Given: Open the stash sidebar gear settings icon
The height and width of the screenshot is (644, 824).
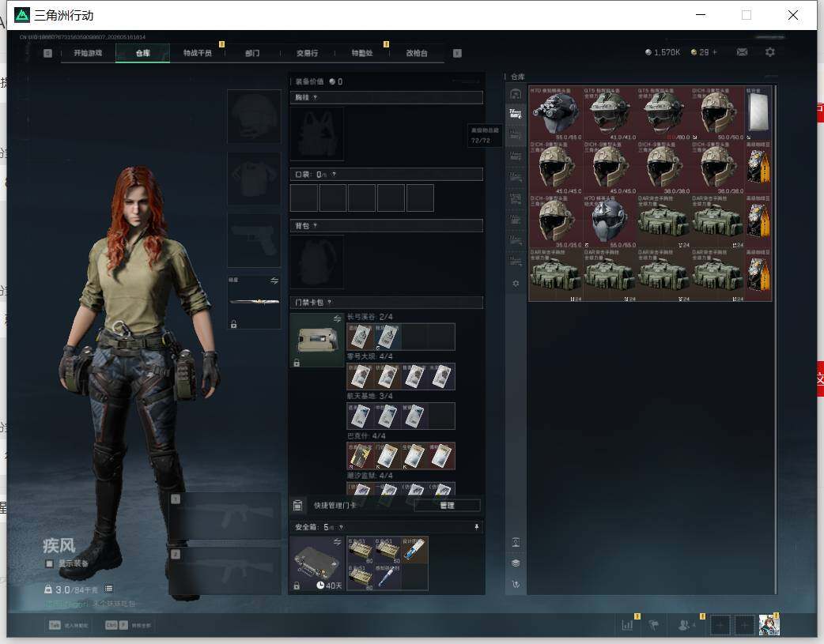Looking at the screenshot, I should tap(516, 283).
